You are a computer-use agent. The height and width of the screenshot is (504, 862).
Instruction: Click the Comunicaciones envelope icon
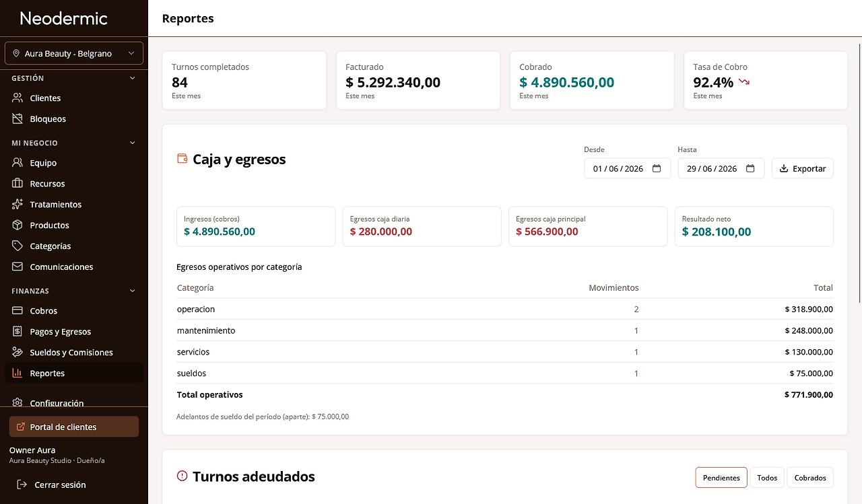pos(18,267)
